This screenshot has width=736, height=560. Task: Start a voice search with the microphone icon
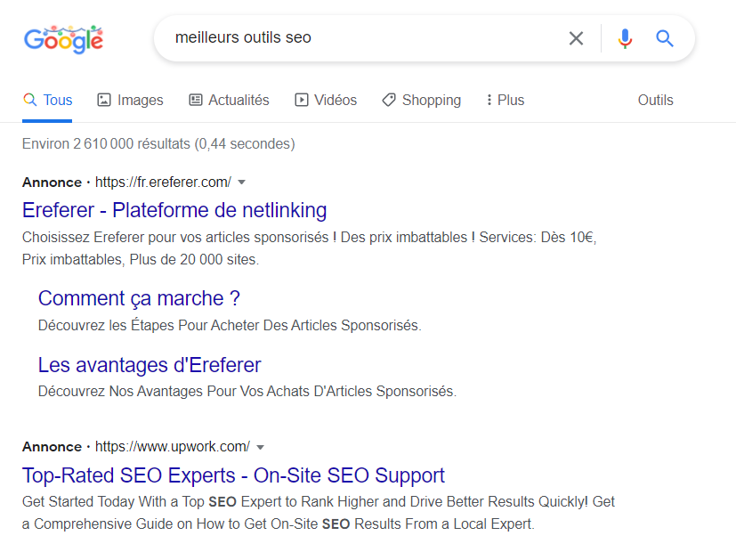(x=625, y=38)
